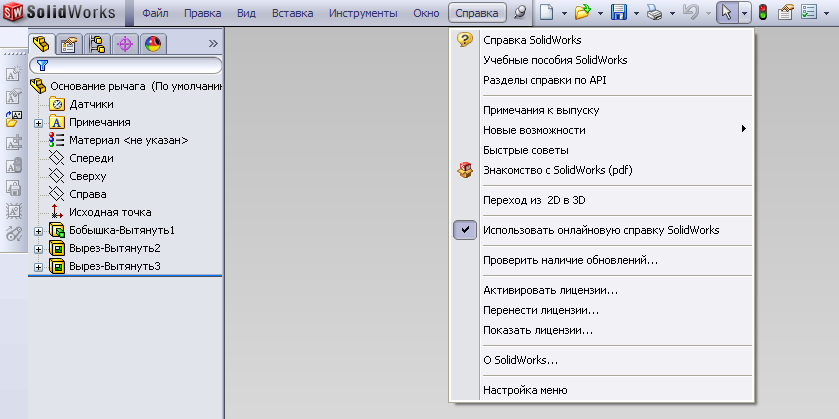Click the Save diskette icon
This screenshot has width=839, height=419.
(x=619, y=13)
